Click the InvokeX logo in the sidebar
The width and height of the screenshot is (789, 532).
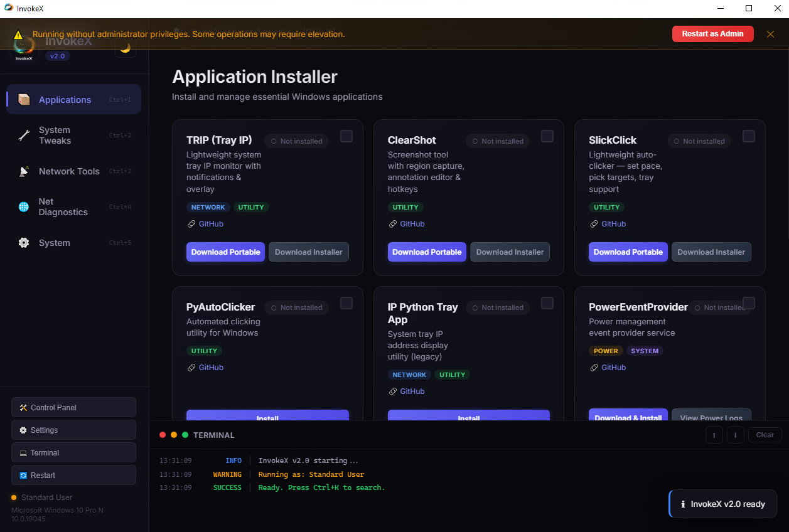24,47
